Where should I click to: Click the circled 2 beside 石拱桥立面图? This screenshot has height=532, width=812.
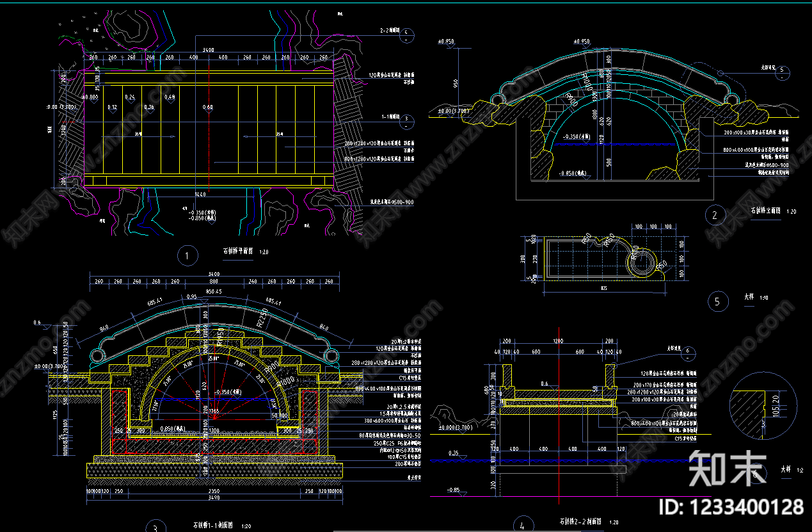[x=714, y=215]
